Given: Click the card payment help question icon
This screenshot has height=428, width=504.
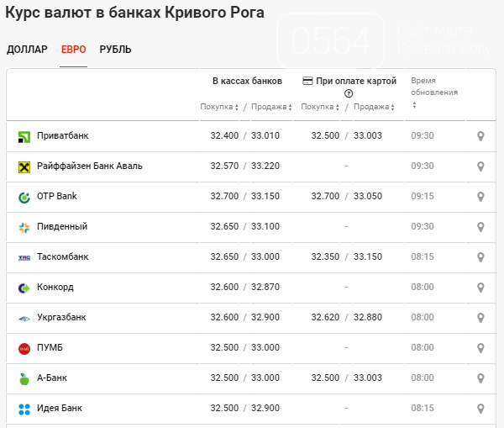Looking at the screenshot, I should 349,93.
